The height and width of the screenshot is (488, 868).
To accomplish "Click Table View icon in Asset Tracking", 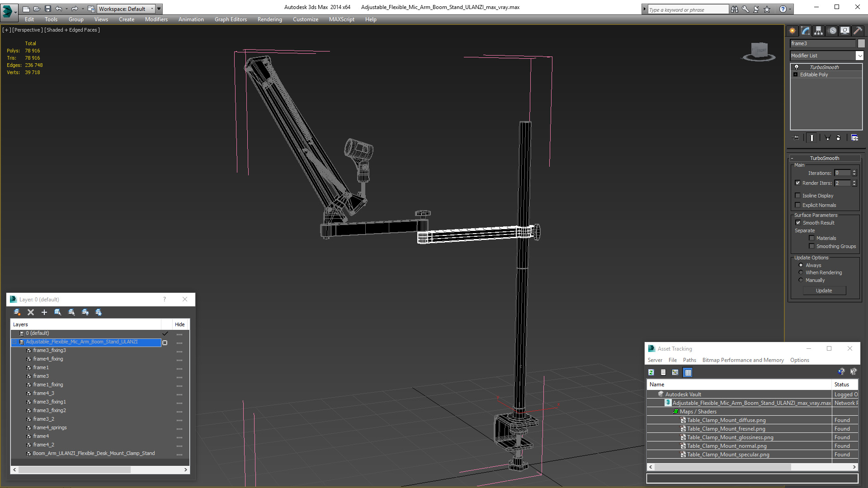I will point(688,372).
